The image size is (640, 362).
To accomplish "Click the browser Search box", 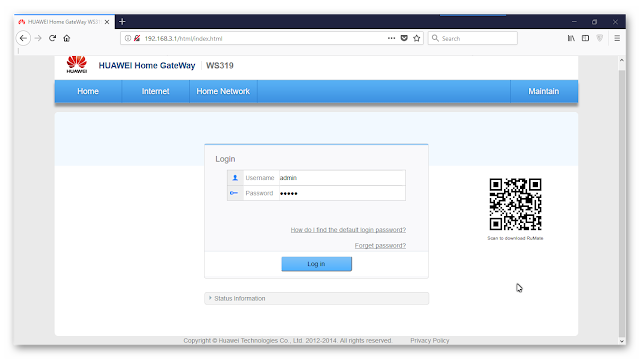I will (x=473, y=38).
